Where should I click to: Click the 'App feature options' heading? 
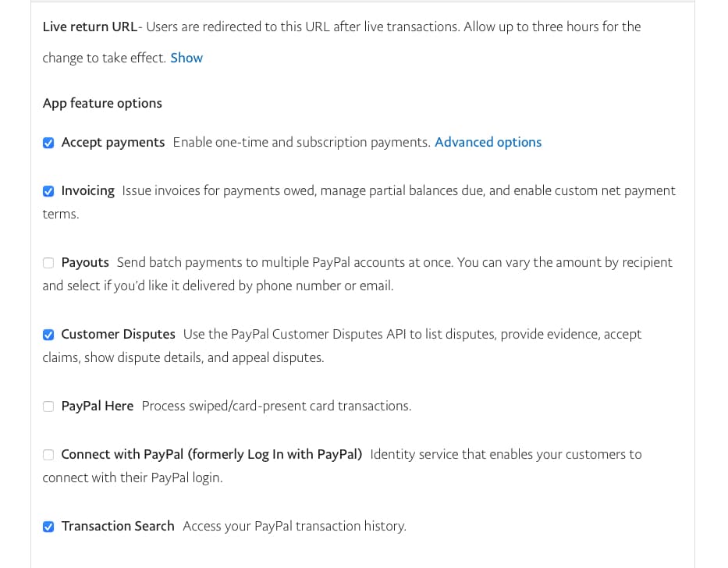(102, 103)
